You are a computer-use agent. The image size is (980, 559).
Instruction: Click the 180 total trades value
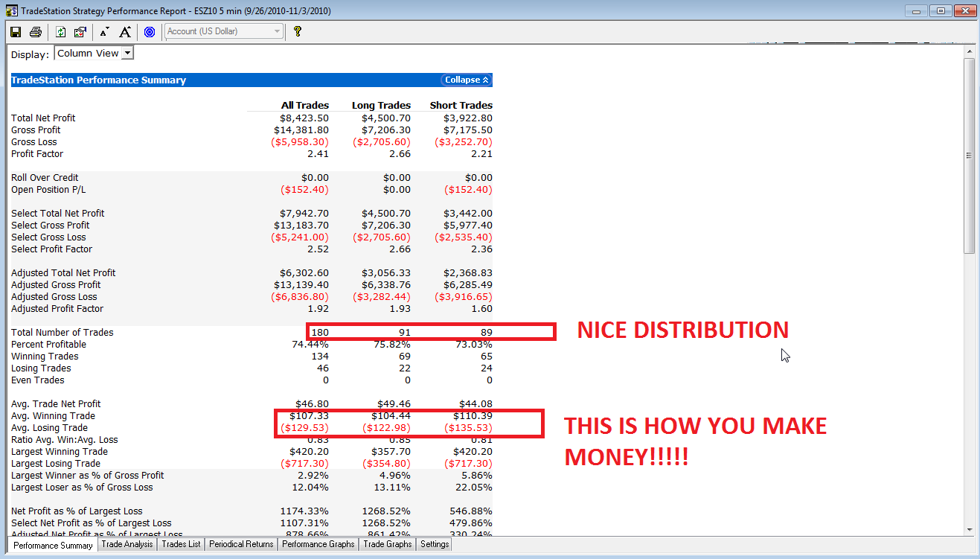(x=321, y=332)
